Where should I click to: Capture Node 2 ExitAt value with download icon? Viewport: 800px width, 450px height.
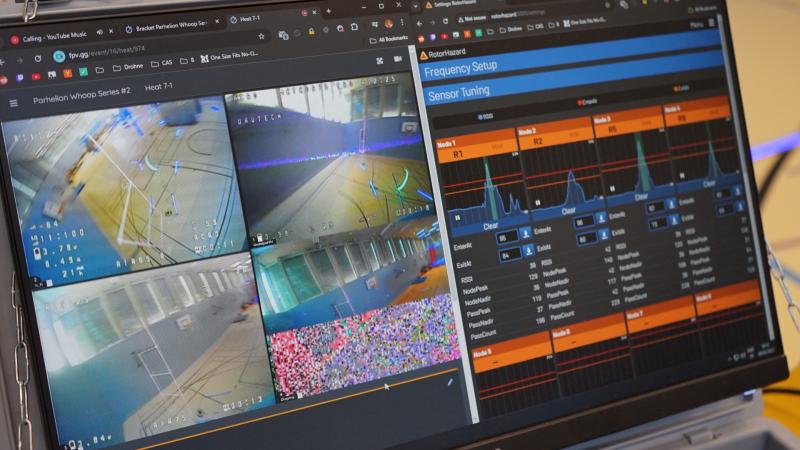(604, 235)
